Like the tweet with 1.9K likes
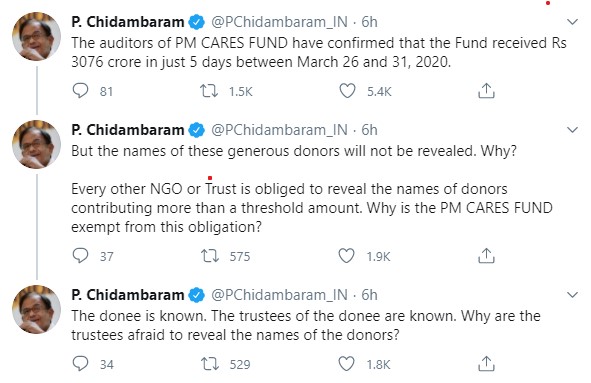 coord(346,256)
